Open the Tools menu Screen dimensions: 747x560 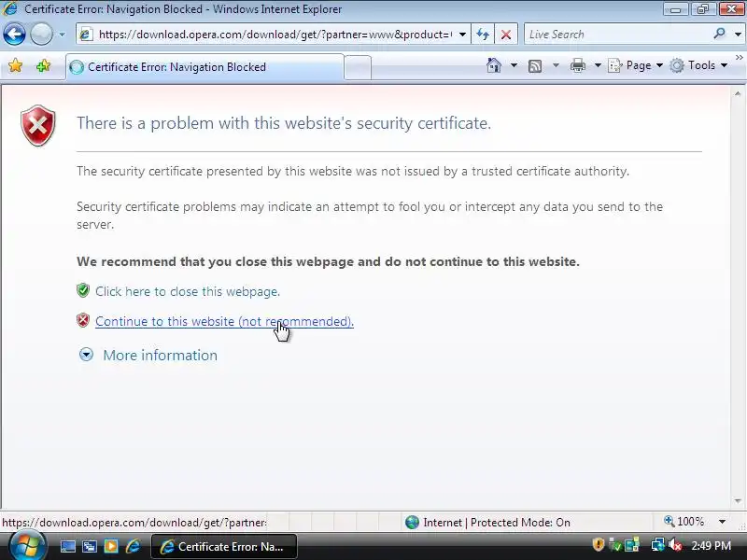click(x=698, y=65)
